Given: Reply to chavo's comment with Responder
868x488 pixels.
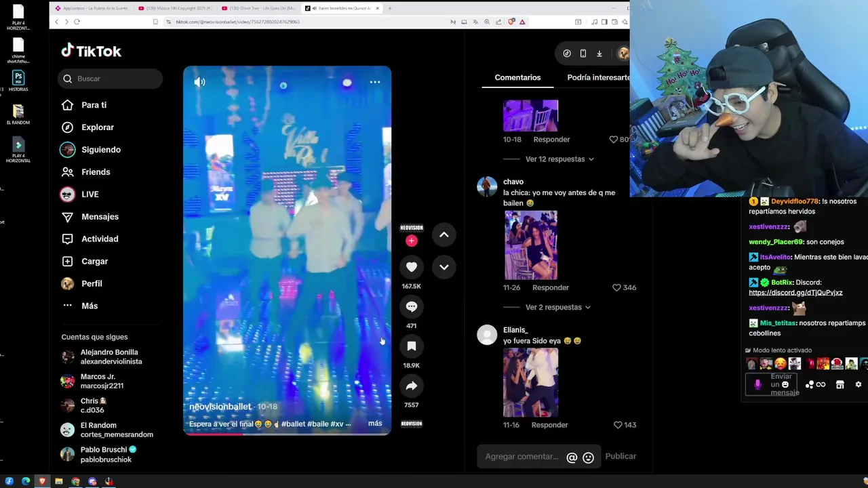Looking at the screenshot, I should coord(551,287).
